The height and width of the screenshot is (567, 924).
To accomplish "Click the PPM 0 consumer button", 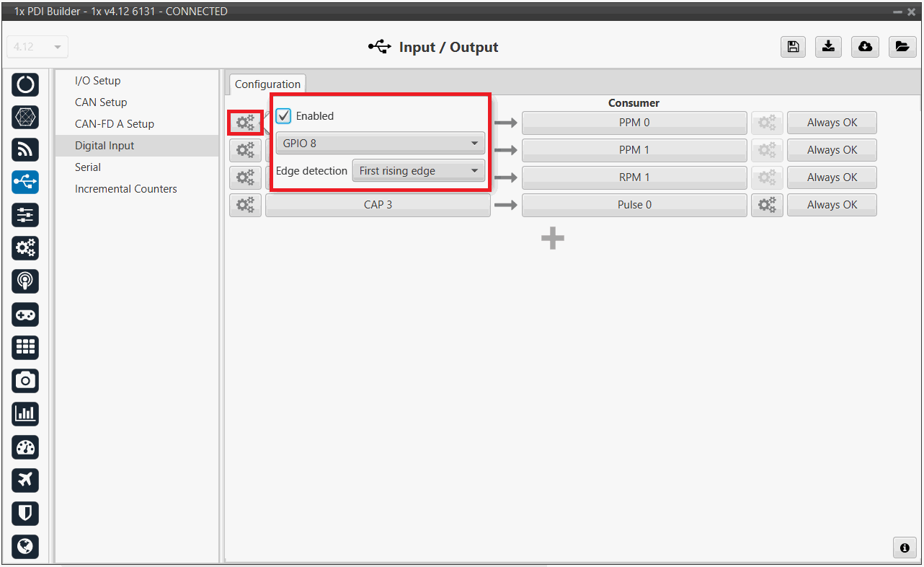I will [634, 123].
